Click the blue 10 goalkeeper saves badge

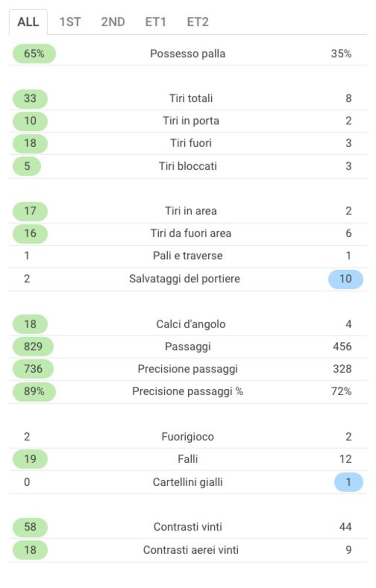click(x=346, y=279)
